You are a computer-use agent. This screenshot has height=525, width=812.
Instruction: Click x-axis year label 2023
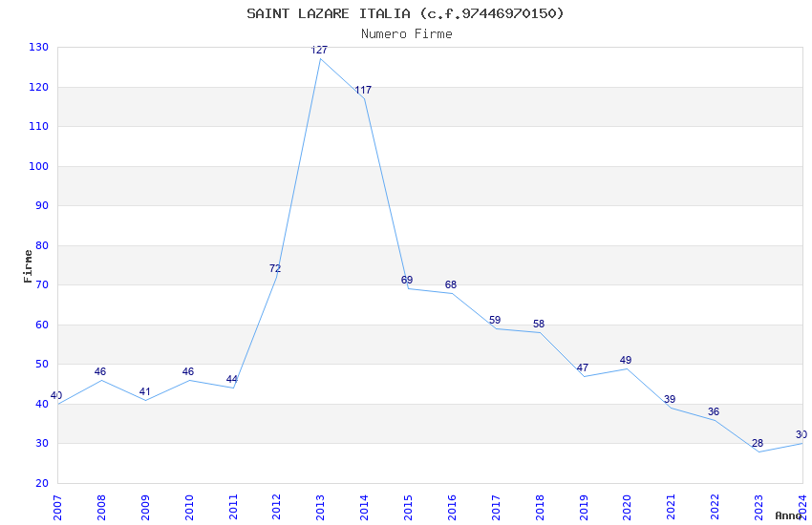(759, 508)
